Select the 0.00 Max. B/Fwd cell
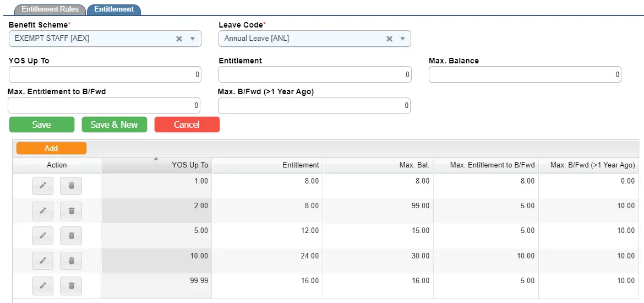 pos(590,186)
